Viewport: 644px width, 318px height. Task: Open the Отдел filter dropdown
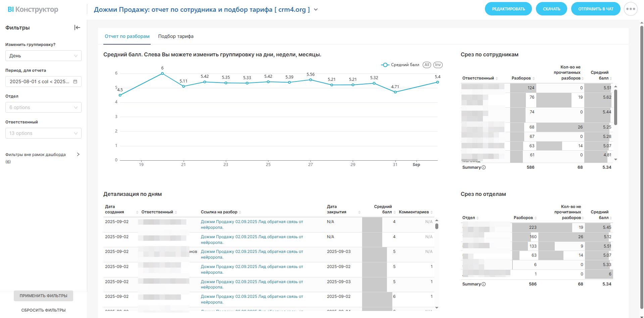[43, 107]
